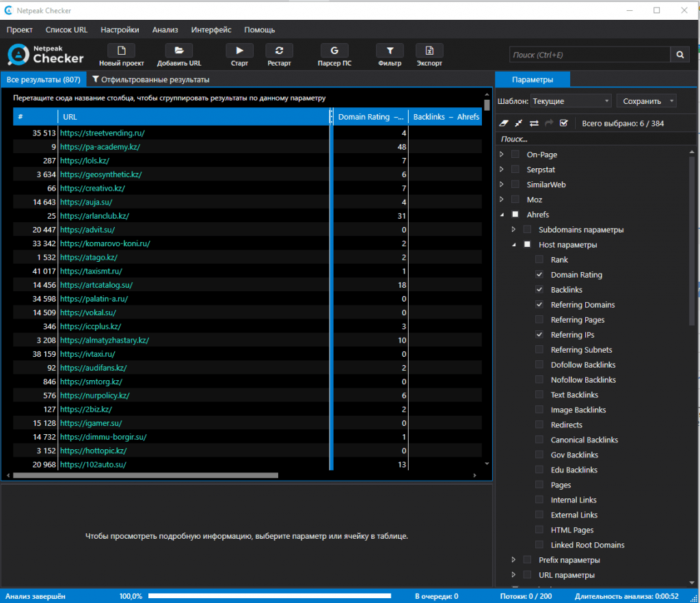Screen dimensions: 700x603
Task: Uncheck the Referring IPs checkbox
Action: 539,335
